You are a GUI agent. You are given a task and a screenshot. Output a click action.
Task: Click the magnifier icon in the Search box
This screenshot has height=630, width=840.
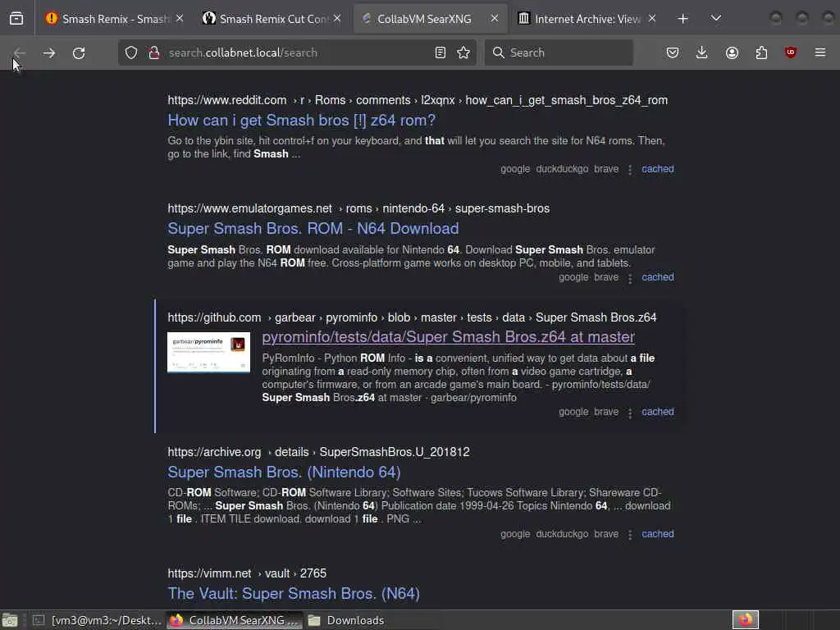click(498, 52)
